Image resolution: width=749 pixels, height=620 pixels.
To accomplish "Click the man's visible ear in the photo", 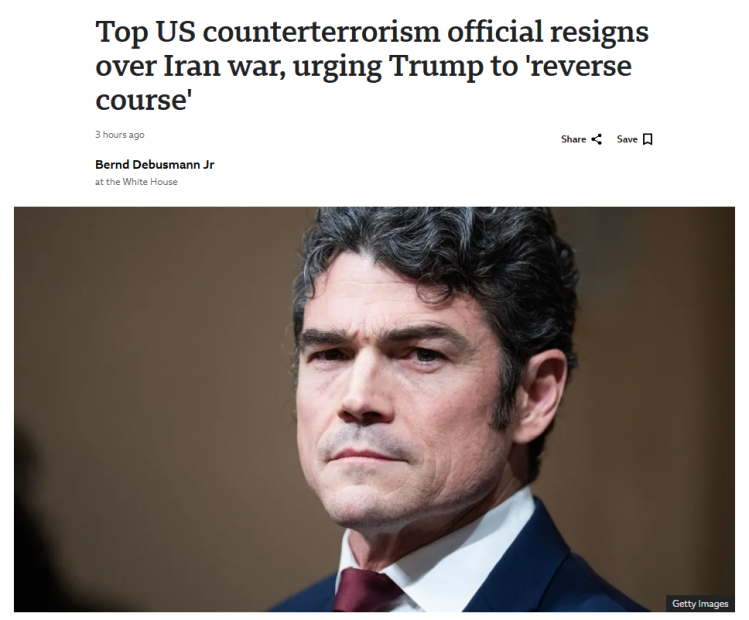I will [540, 396].
